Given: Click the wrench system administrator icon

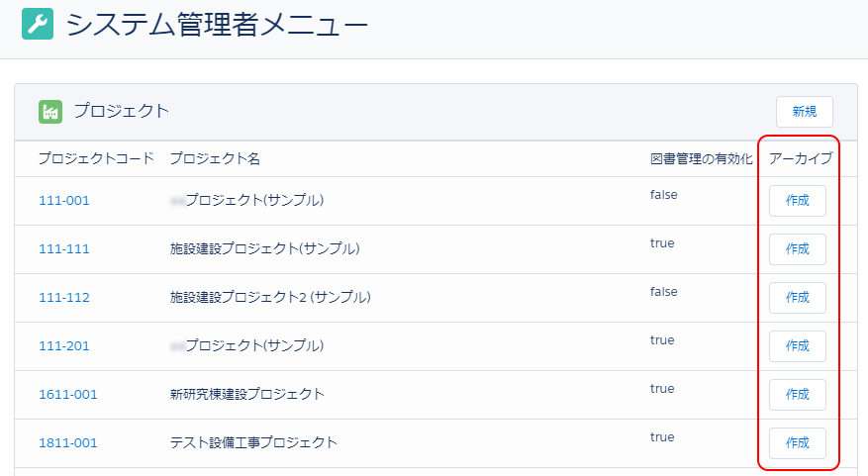Looking at the screenshot, I should click(x=37, y=24).
